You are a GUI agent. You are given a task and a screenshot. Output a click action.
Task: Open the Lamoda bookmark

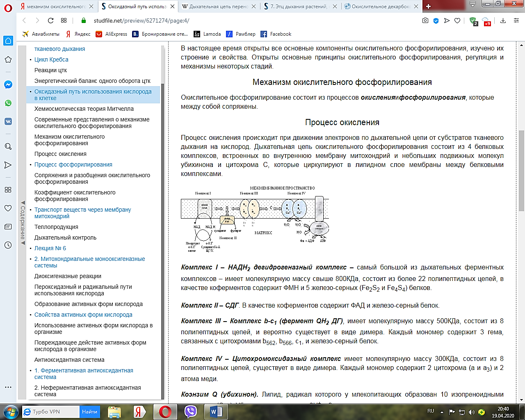207,34
